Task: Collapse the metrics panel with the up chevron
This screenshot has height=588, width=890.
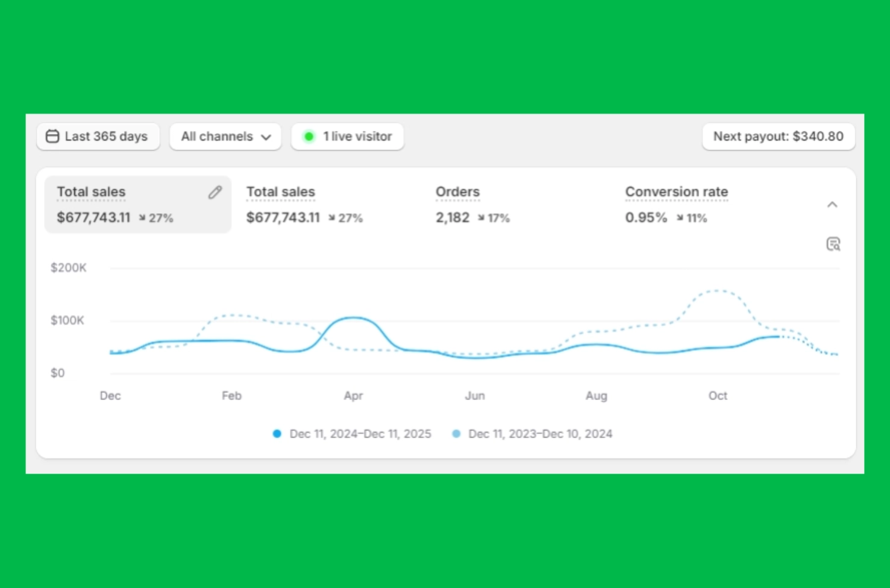Action: 832,205
